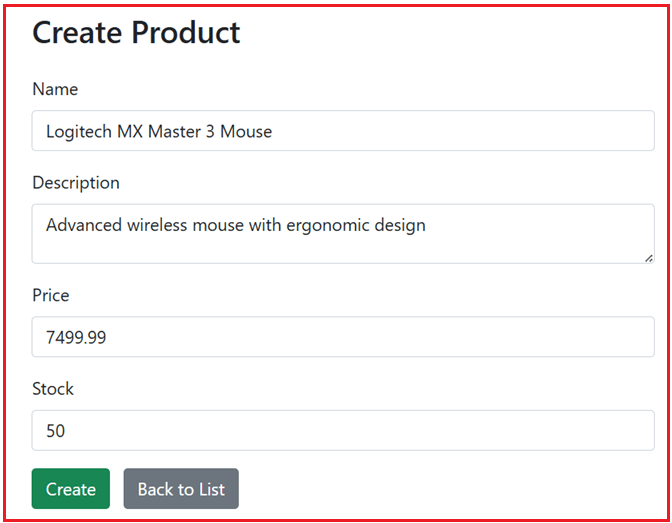
Task: Click the Back to List button
Action: click(181, 489)
